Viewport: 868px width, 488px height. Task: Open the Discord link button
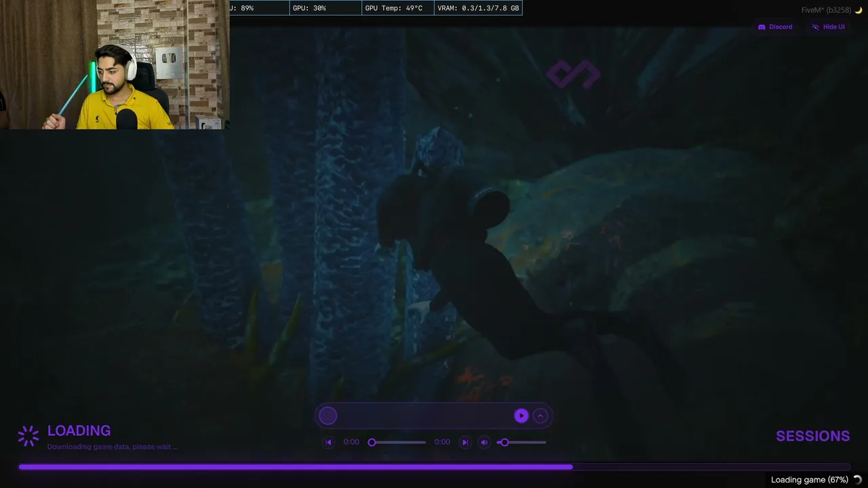[775, 27]
